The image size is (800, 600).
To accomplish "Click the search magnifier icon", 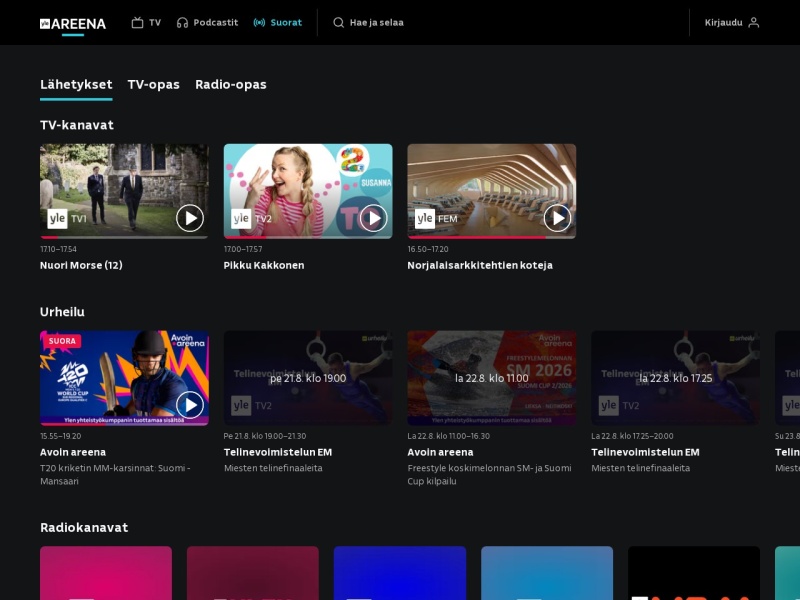I will click(338, 22).
